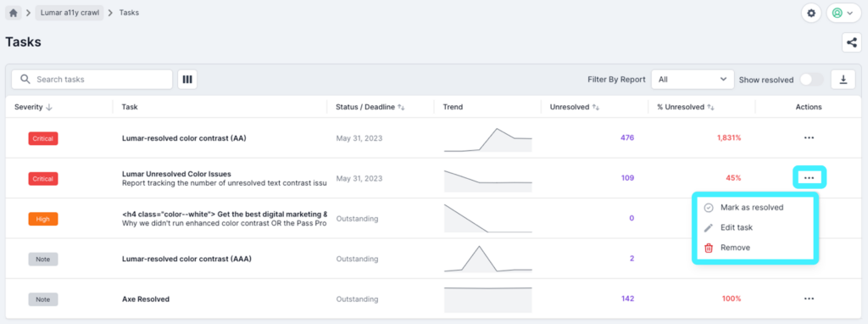This screenshot has width=868, height=324.
Task: Open Lumar-resolved color contrast (AAA) task
Action: click(186, 259)
